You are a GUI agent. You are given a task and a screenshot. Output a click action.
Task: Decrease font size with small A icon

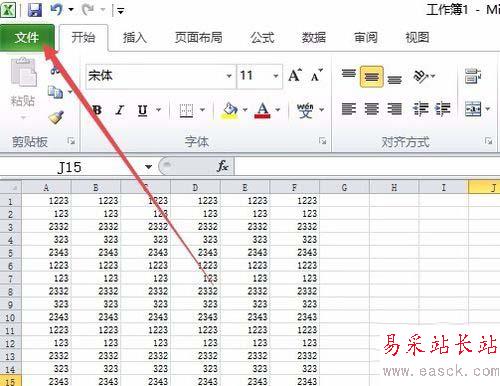point(316,76)
